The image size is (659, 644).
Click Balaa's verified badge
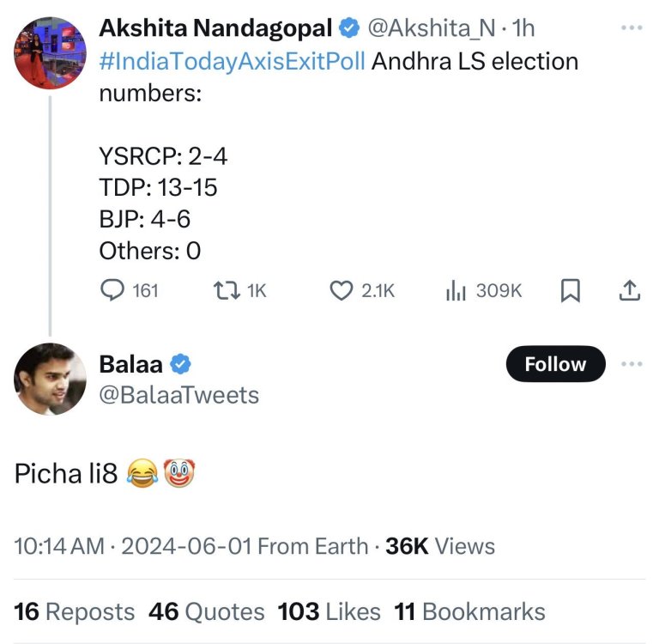180,364
